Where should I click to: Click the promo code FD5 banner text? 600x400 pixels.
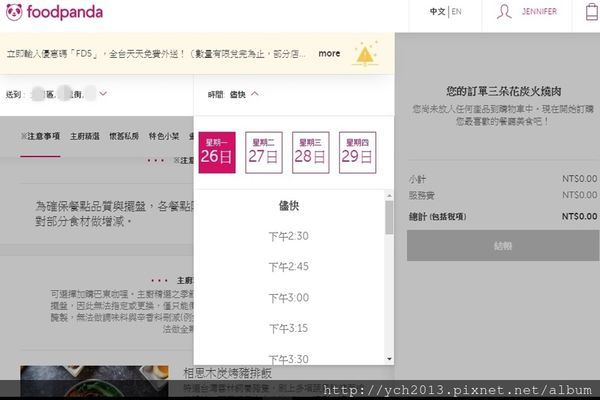[x=156, y=54]
